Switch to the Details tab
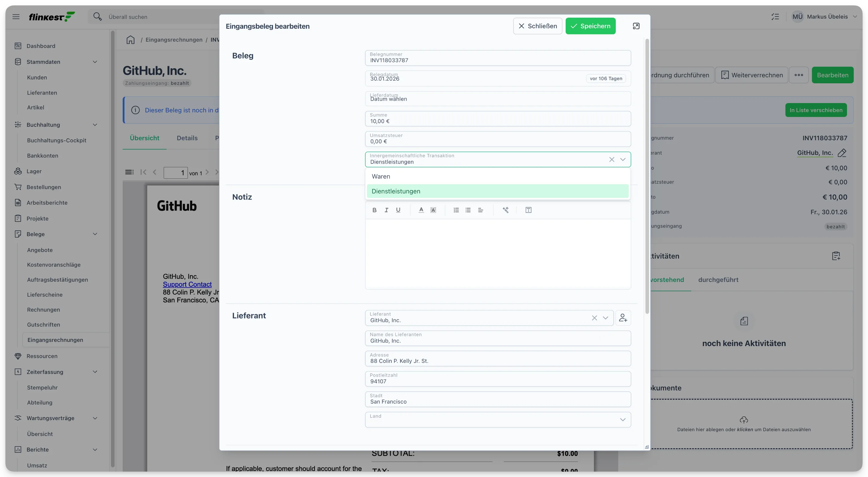The width and height of the screenshot is (868, 477). point(187,138)
